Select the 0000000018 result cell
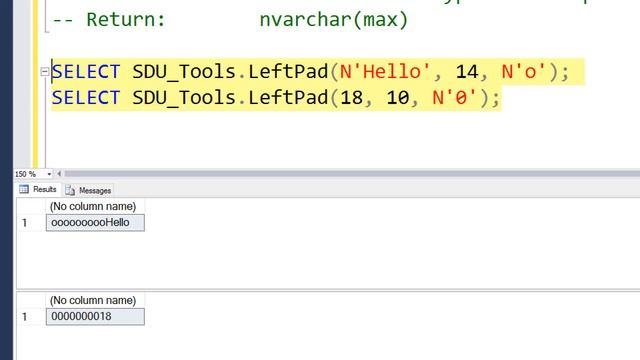640x360 pixels. pos(95,317)
